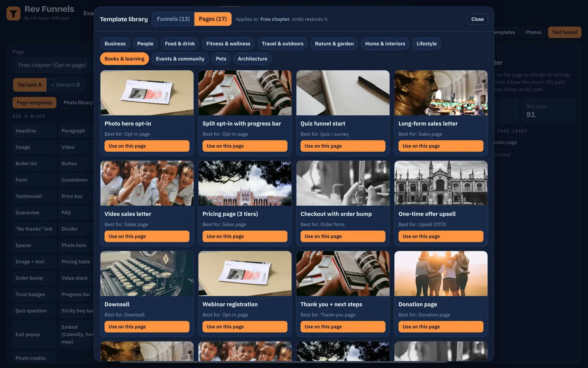The width and height of the screenshot is (588, 368).
Task: Filter templates by Business category
Action: pyautogui.click(x=115, y=43)
